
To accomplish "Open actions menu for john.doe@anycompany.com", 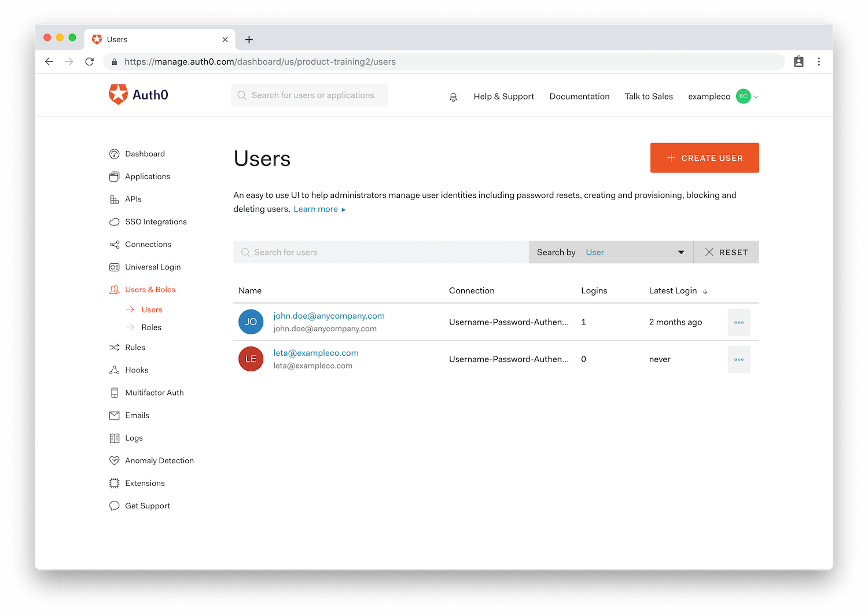I will 739,322.
